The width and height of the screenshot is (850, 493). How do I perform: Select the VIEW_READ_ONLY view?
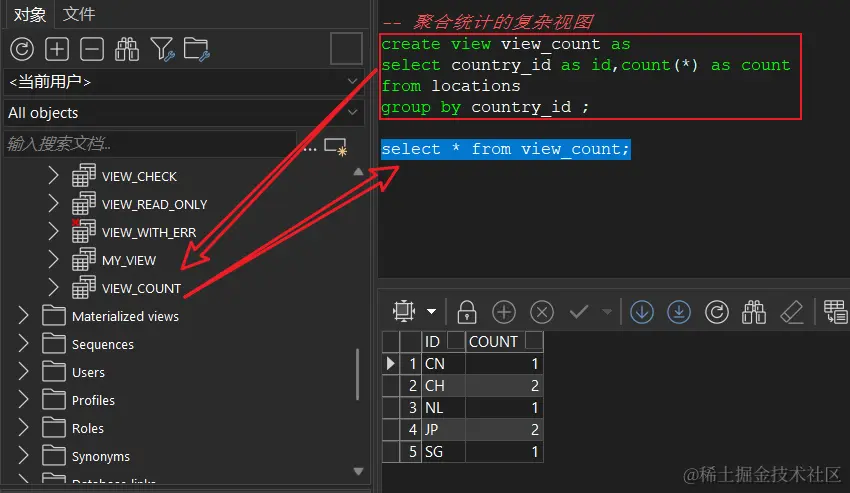tap(154, 204)
